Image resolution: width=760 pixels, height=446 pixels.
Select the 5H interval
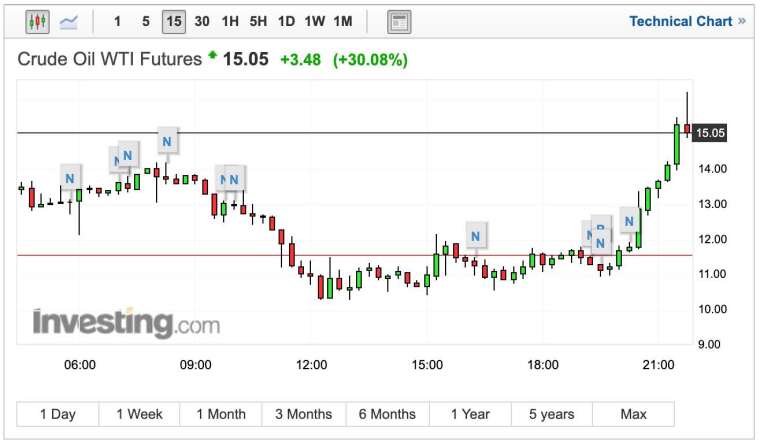point(258,22)
